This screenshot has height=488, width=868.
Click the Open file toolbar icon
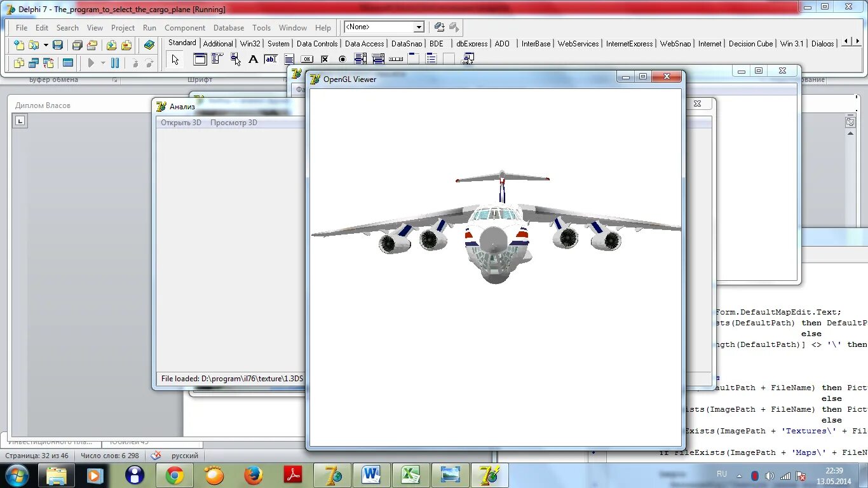(33, 45)
